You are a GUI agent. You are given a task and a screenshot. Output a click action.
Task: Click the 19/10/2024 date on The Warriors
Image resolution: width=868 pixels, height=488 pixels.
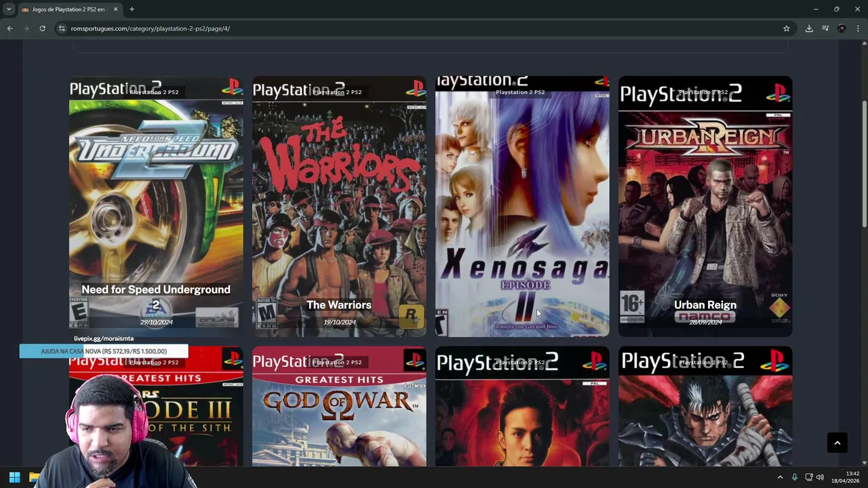coord(339,323)
